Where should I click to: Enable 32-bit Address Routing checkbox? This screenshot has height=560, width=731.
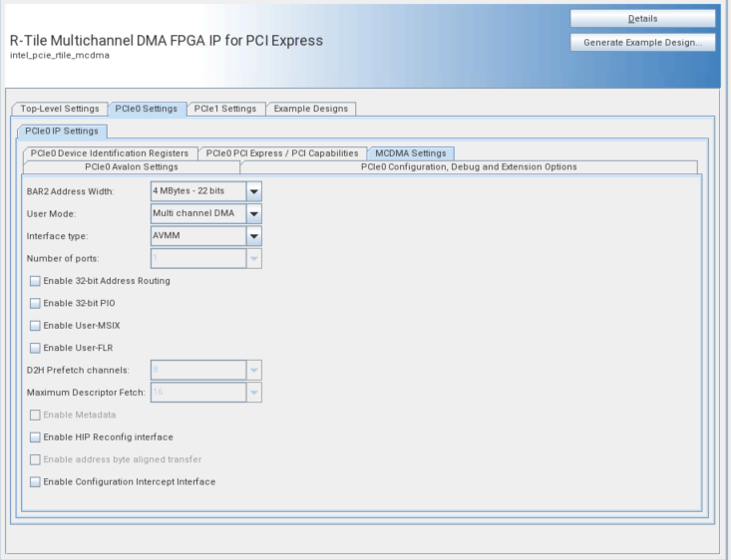36,281
